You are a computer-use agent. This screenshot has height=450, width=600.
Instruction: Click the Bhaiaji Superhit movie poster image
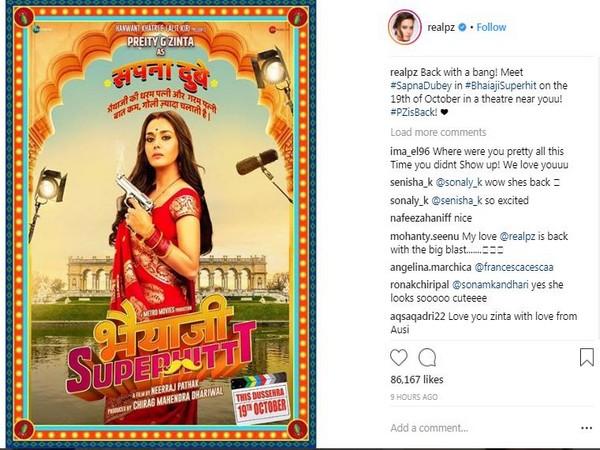point(161,224)
